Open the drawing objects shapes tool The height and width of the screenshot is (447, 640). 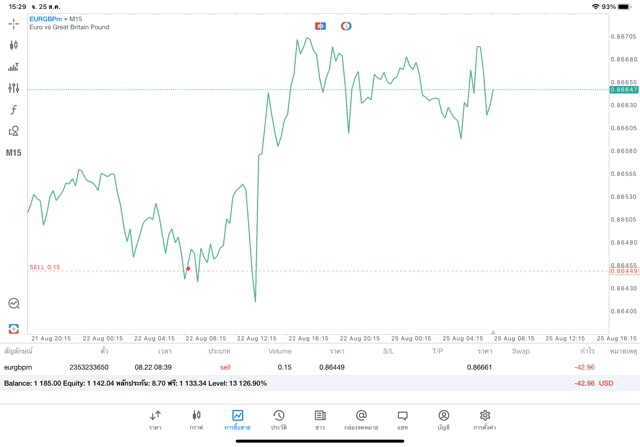(14, 131)
